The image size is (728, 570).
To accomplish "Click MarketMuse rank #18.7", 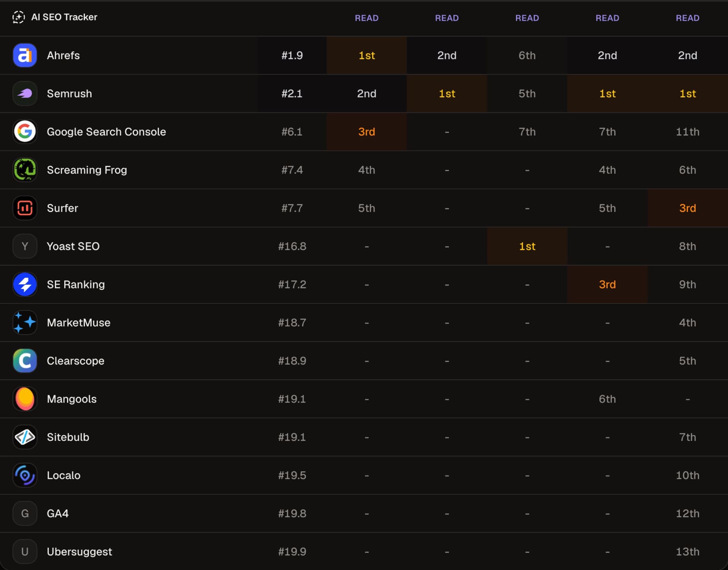I will pyautogui.click(x=292, y=323).
